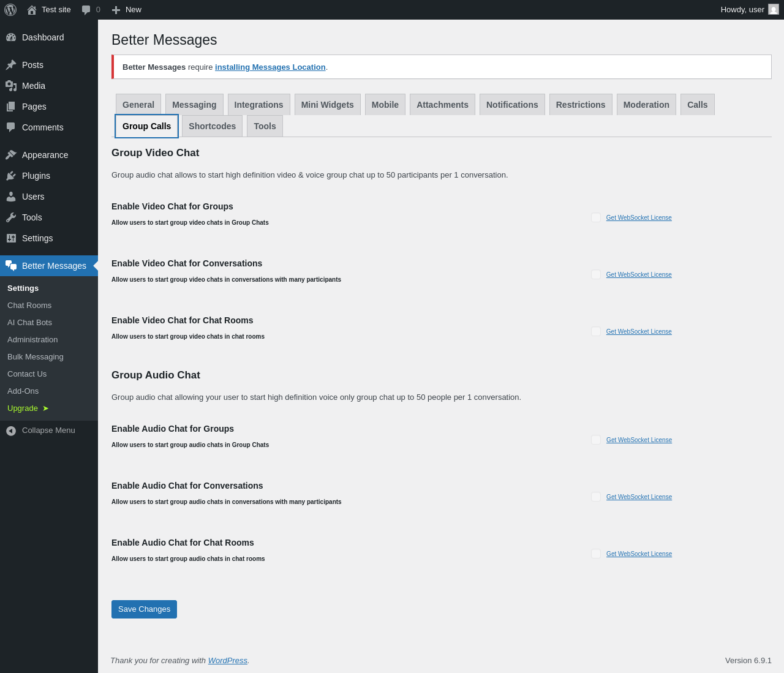
Task: Tick Enable Audio Chat for Groups checkbox
Action: pos(596,440)
